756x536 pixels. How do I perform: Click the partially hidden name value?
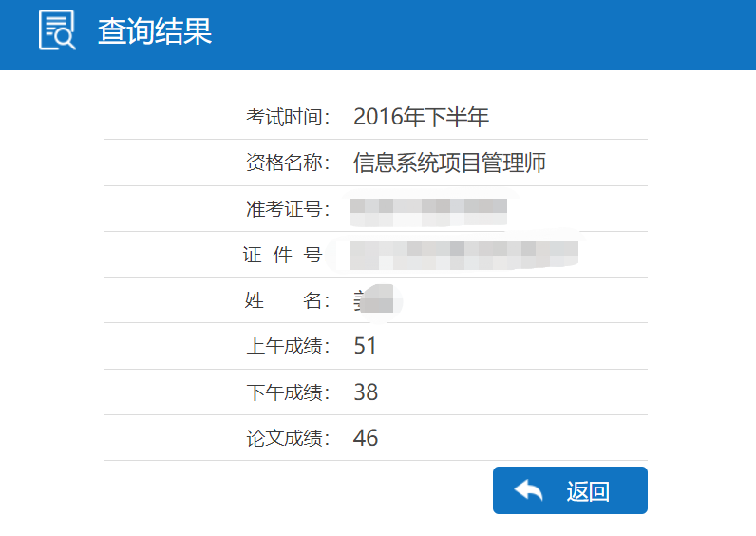(x=373, y=300)
